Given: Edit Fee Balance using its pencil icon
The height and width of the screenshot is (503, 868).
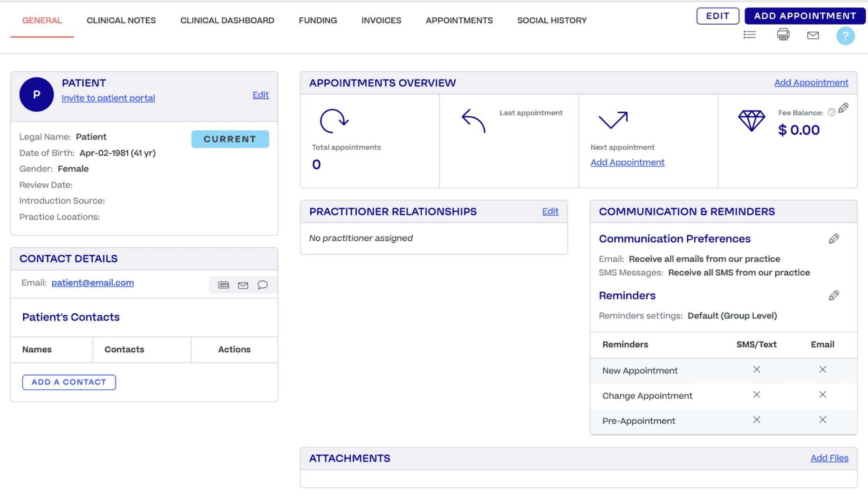Looking at the screenshot, I should (x=844, y=108).
